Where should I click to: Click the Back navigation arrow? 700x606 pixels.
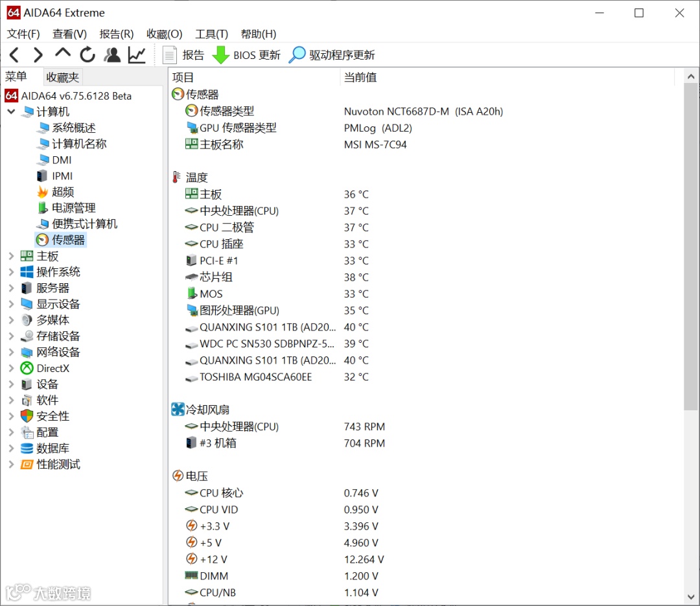point(14,55)
